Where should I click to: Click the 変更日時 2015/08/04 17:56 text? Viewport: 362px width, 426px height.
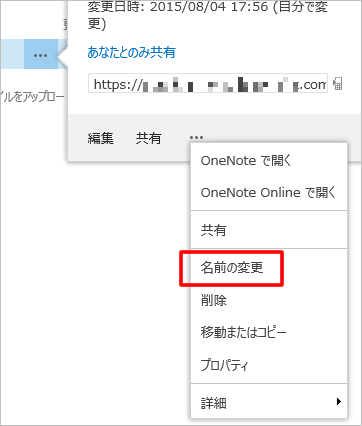pos(208,15)
